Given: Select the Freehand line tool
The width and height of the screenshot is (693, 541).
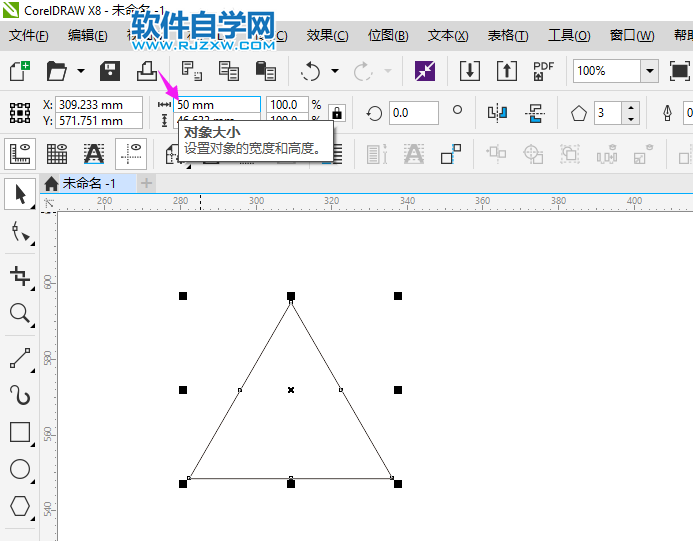Looking at the screenshot, I should click(20, 358).
